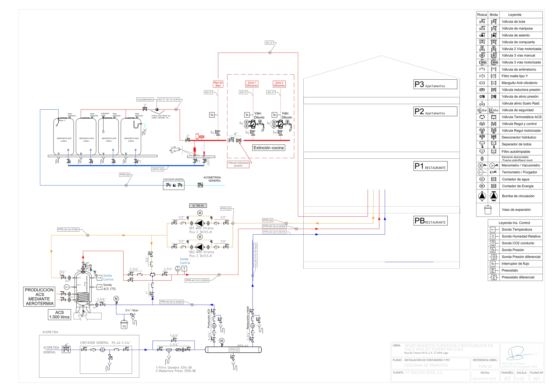Select the Sonda Control T box
554x392 pixels.
[184, 269]
